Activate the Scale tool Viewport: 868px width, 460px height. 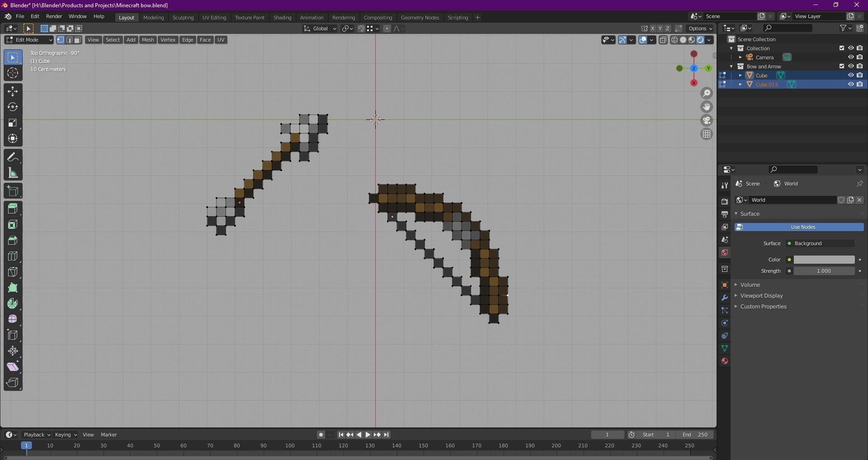pyautogui.click(x=13, y=123)
